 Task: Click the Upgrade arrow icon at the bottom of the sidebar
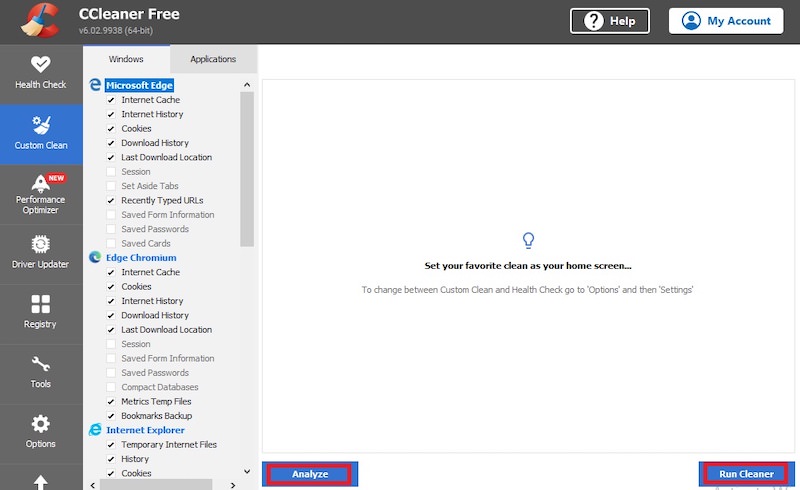41,482
